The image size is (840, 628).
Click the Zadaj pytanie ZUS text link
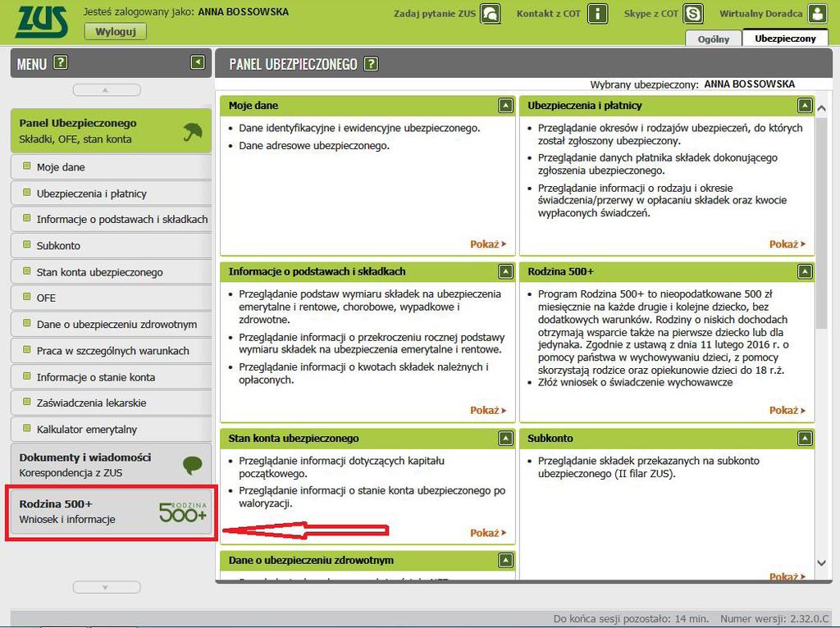click(435, 14)
